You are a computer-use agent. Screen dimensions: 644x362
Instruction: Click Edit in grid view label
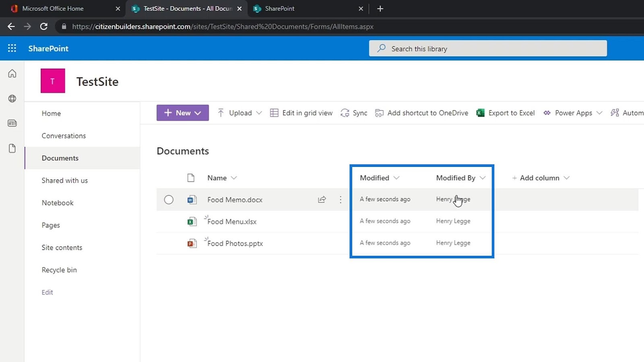click(308, 113)
